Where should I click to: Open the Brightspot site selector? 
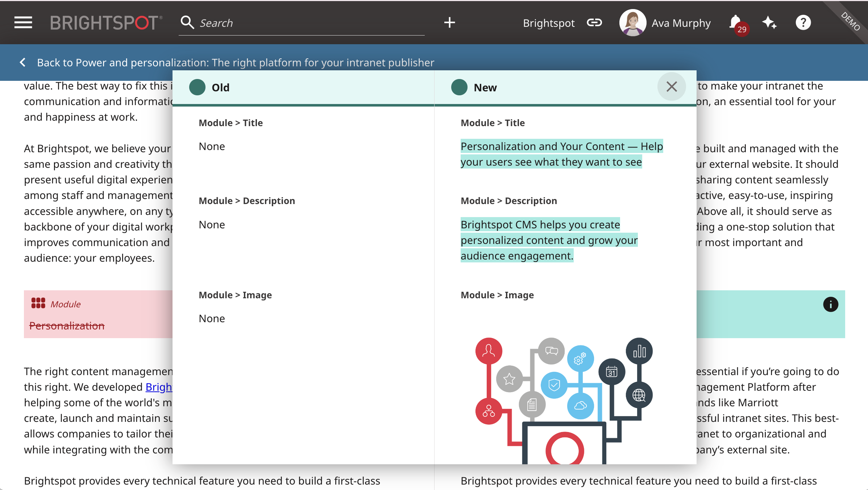(549, 23)
